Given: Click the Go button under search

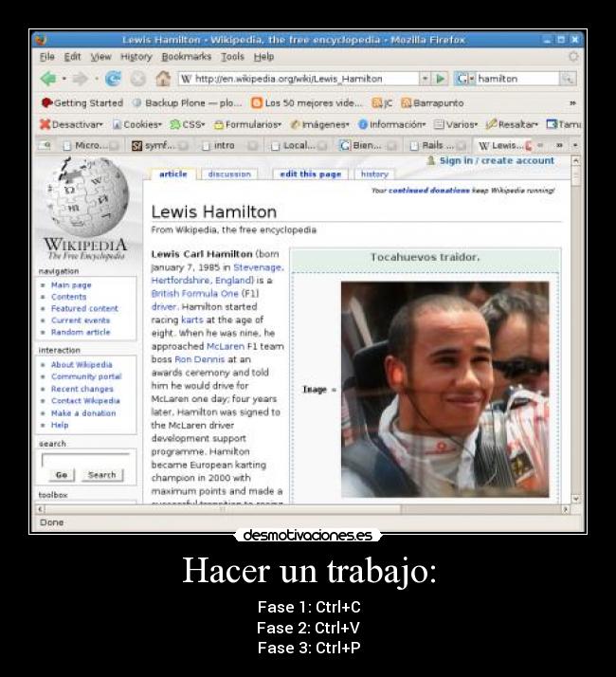Looking at the screenshot, I should (62, 475).
